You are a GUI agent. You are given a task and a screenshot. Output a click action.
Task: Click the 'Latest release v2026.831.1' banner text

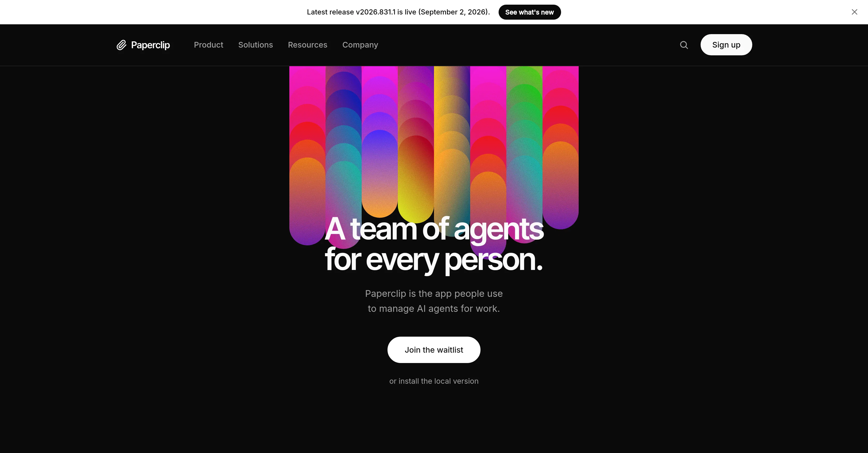point(398,12)
